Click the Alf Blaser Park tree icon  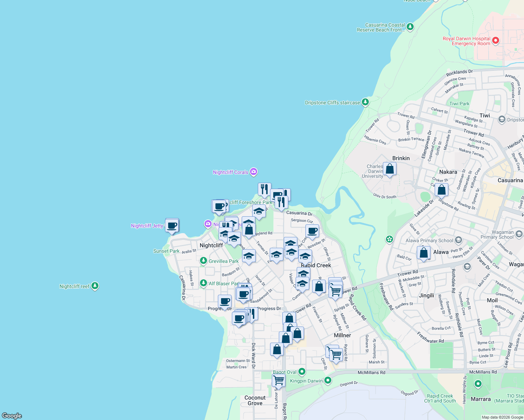204,283
